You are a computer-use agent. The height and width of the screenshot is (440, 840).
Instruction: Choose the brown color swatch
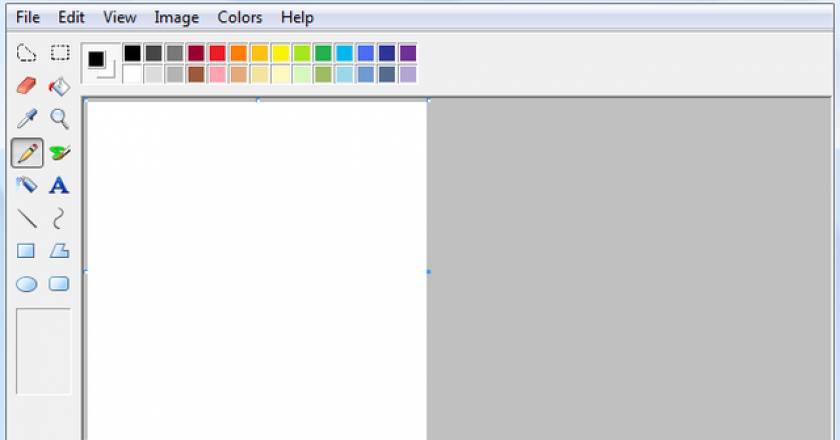[196, 74]
